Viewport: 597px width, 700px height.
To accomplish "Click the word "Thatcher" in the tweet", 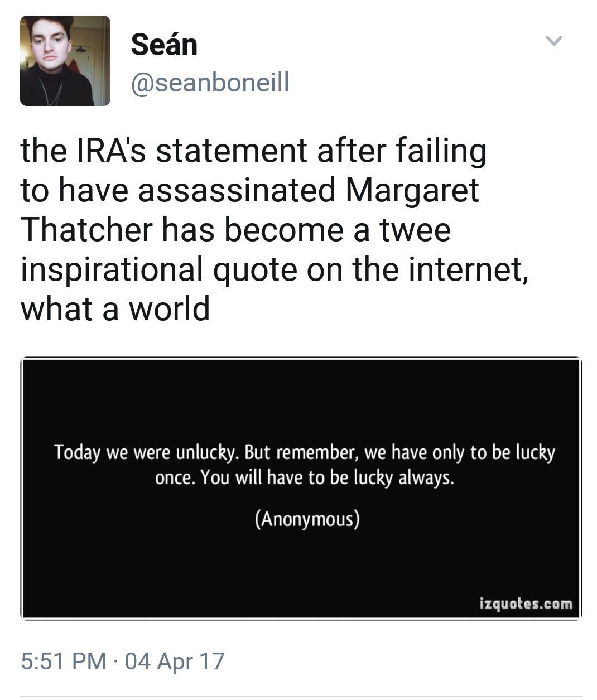I will (x=86, y=230).
